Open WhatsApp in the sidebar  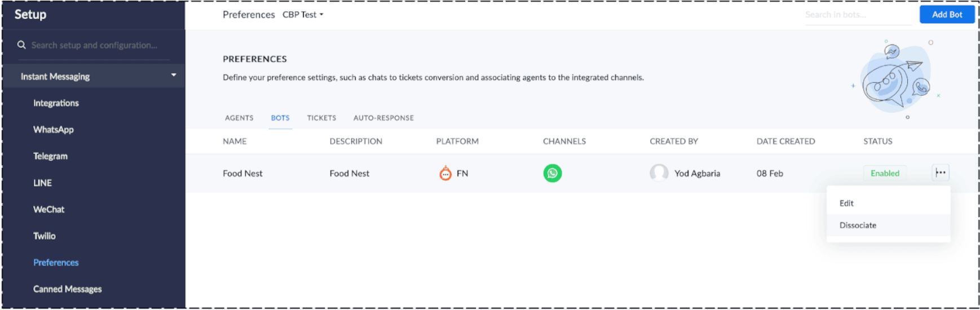[54, 130]
